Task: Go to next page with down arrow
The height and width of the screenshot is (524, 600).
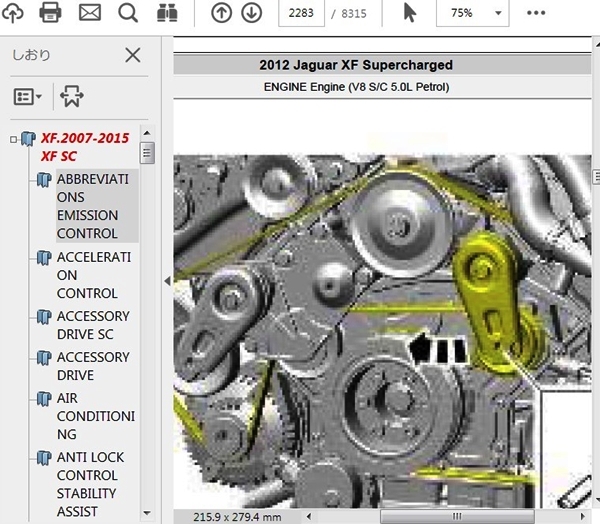Action: (x=251, y=13)
